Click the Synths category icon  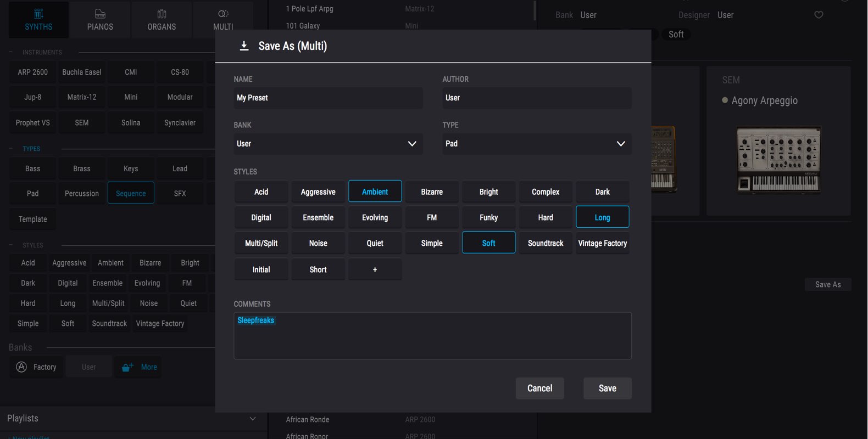[38, 14]
